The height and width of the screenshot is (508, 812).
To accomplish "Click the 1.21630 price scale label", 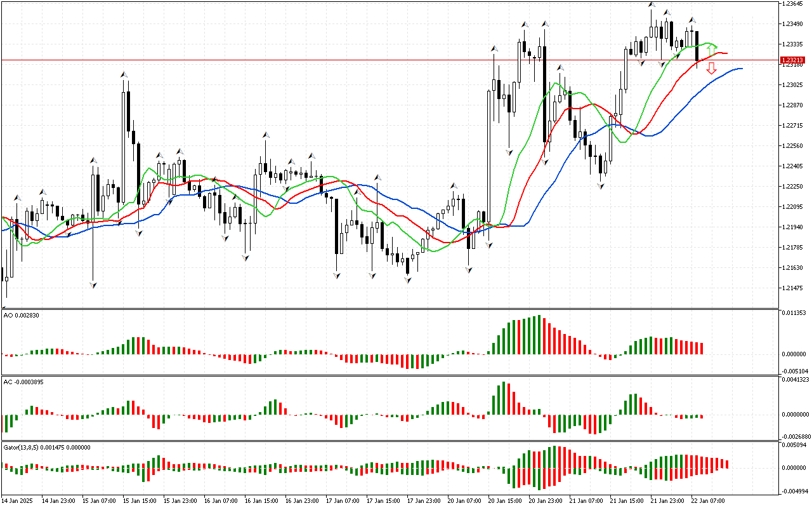I will pos(794,268).
